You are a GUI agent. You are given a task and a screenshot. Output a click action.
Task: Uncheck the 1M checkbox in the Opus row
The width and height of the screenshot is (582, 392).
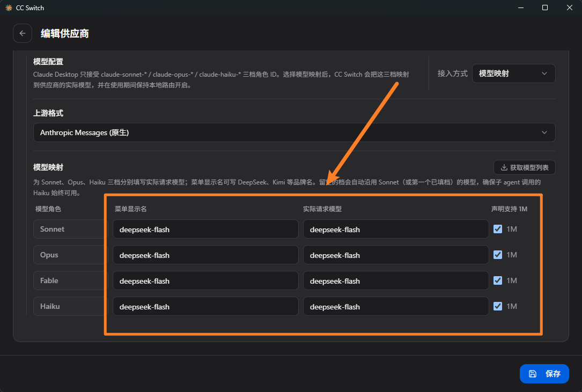[x=498, y=255]
